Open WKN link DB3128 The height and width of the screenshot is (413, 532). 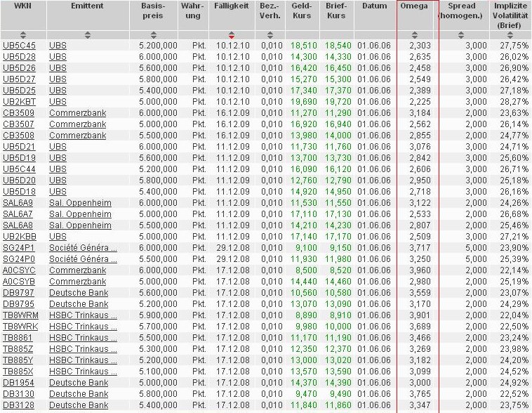[18, 405]
